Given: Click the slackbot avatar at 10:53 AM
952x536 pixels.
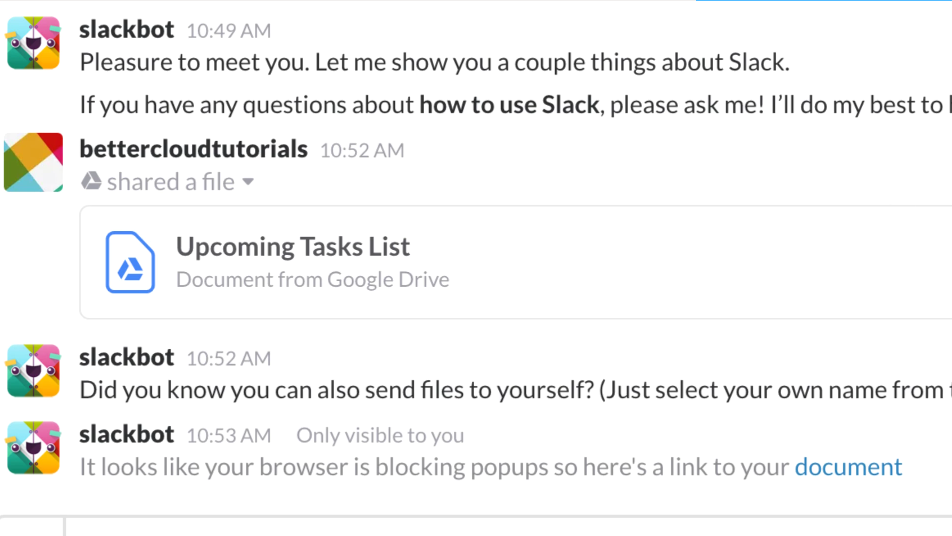Looking at the screenshot, I should 33,448.
